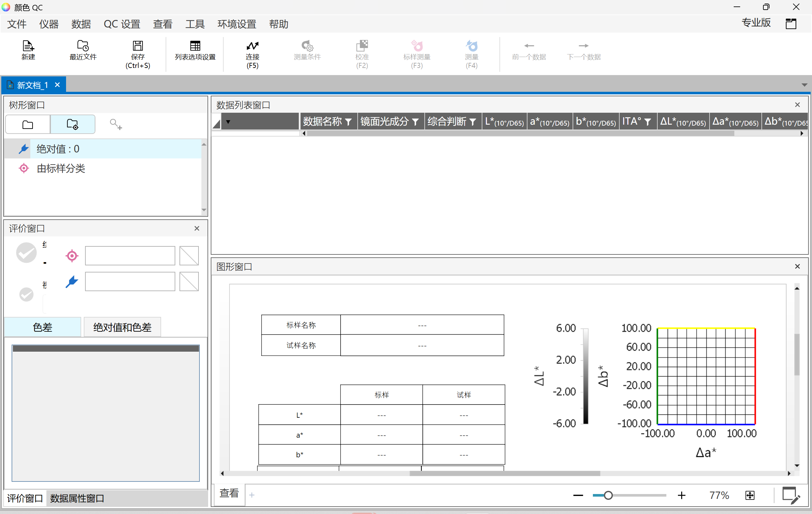This screenshot has height=514, width=812.
Task: Open 最近文件 recent files icon
Action: pos(82,45)
